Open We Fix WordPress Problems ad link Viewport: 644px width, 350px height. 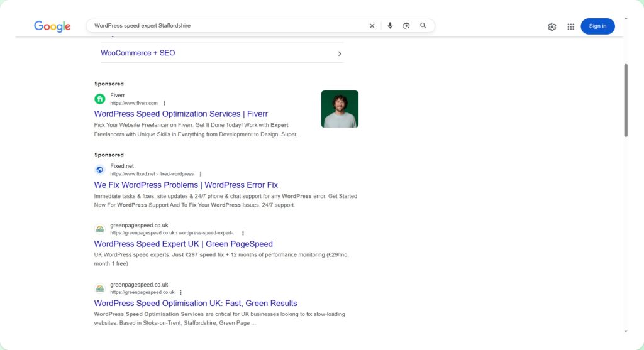pos(186,185)
